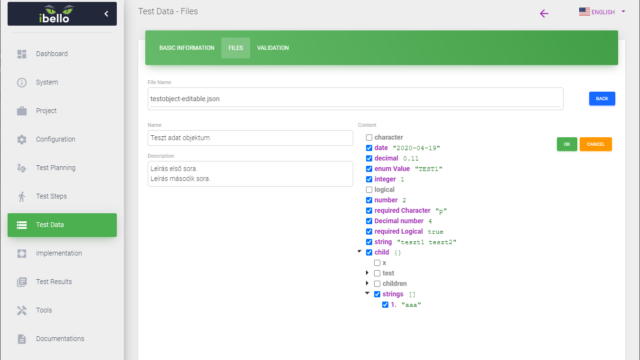This screenshot has height=360, width=640.
Task: Click the decimal value 0.11
Action: 411,159
